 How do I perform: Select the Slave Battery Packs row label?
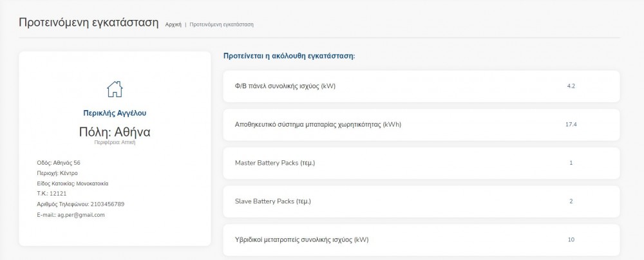point(273,201)
